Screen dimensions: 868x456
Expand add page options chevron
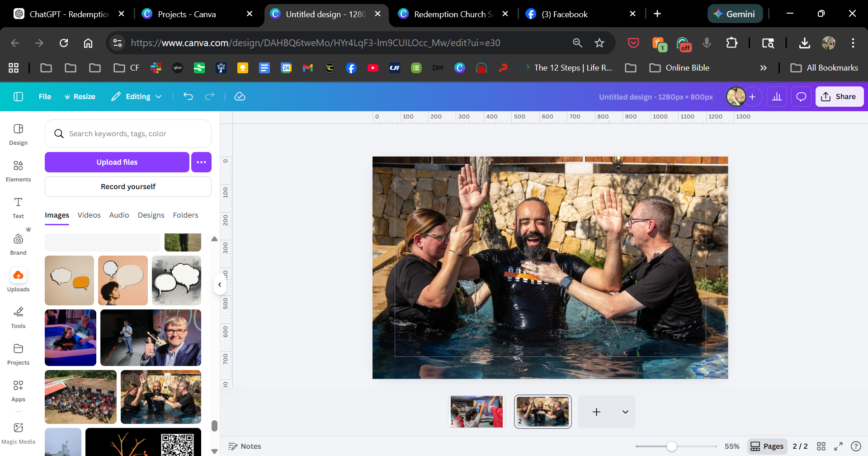[x=625, y=412]
